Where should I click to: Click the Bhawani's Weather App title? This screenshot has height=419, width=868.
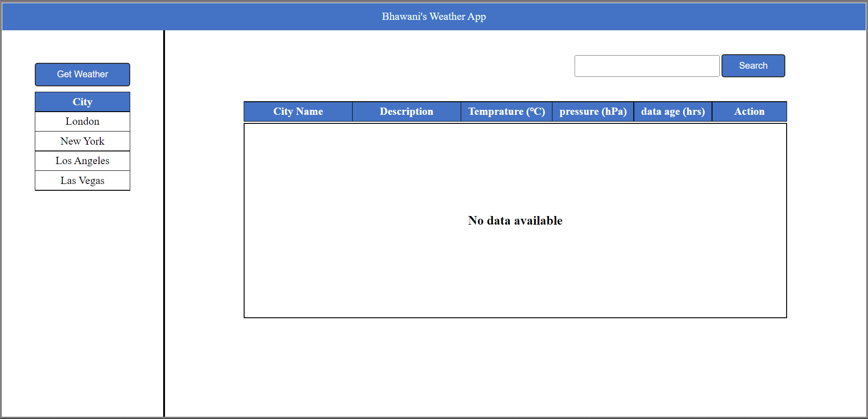pyautogui.click(x=434, y=16)
